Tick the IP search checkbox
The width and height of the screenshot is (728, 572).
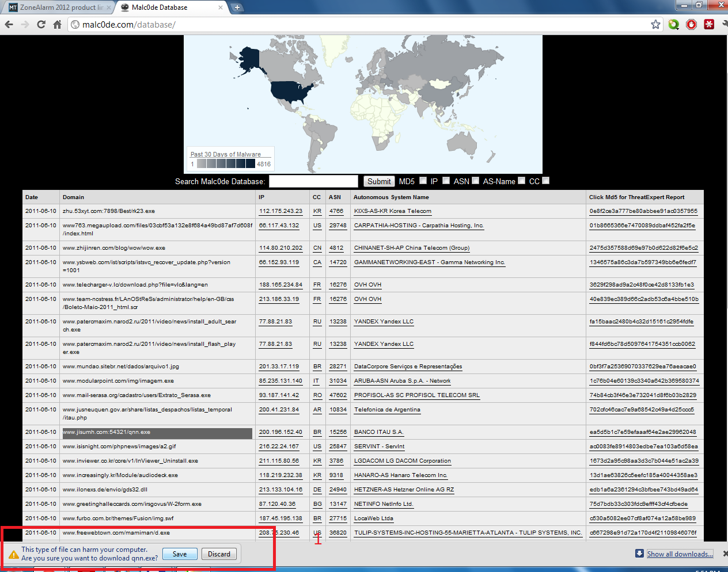(446, 181)
